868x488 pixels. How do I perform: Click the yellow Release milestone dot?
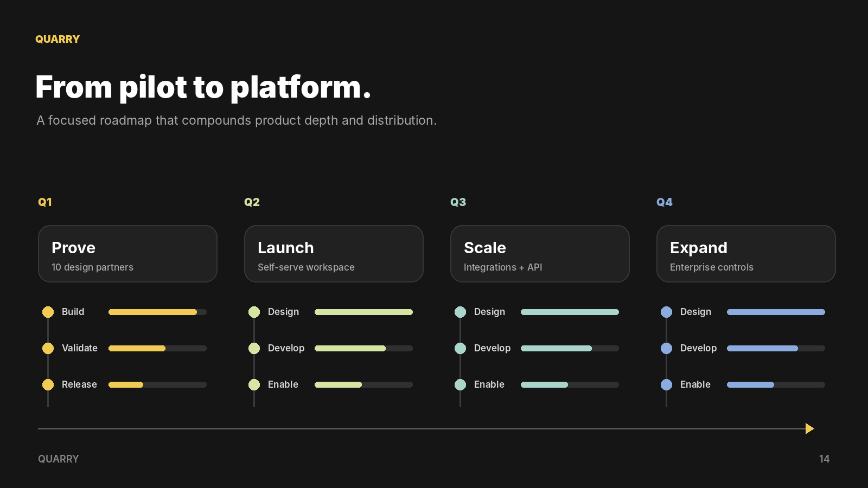point(48,384)
